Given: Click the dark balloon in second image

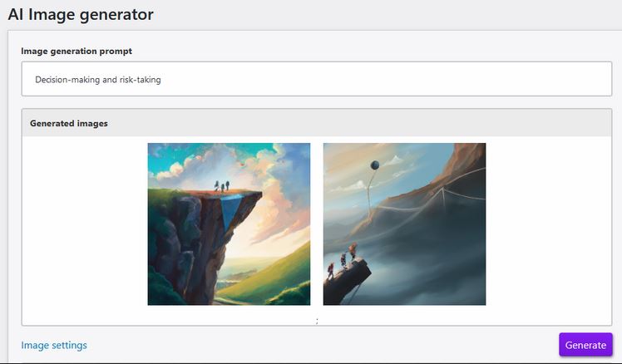Looking at the screenshot, I should click(374, 165).
